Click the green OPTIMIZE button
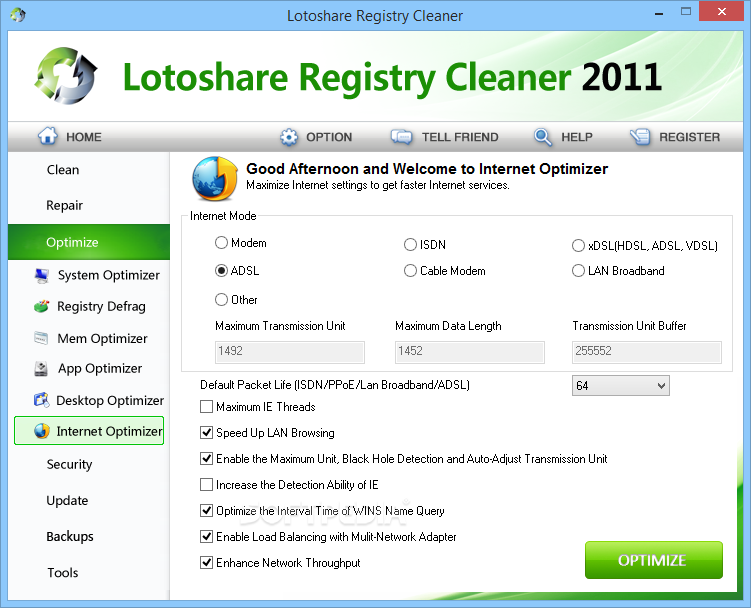The height and width of the screenshot is (608, 751). click(x=654, y=560)
